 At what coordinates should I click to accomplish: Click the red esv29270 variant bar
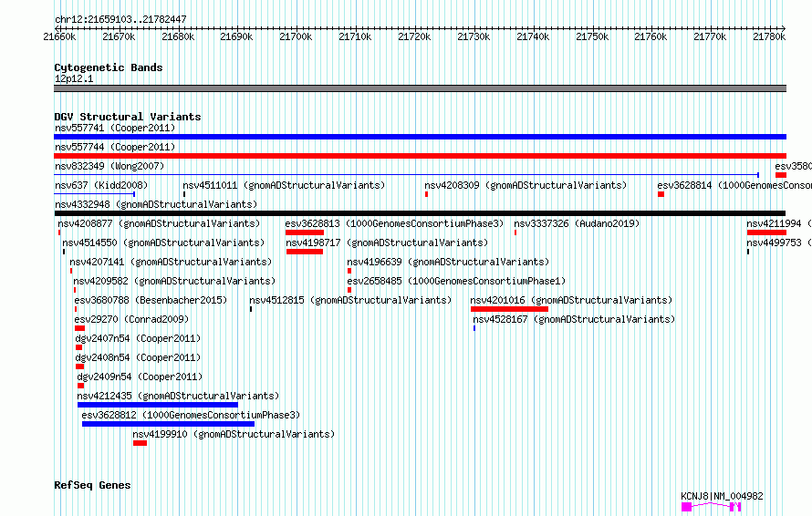coord(79,328)
